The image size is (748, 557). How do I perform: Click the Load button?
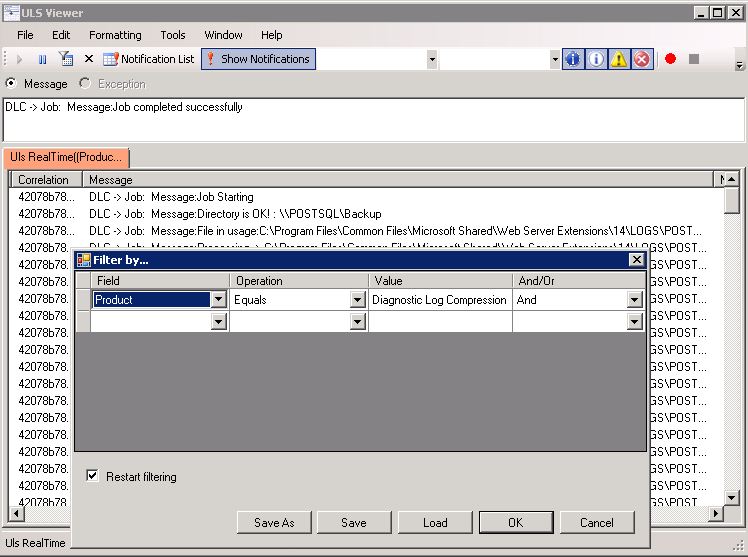pyautogui.click(x=435, y=522)
